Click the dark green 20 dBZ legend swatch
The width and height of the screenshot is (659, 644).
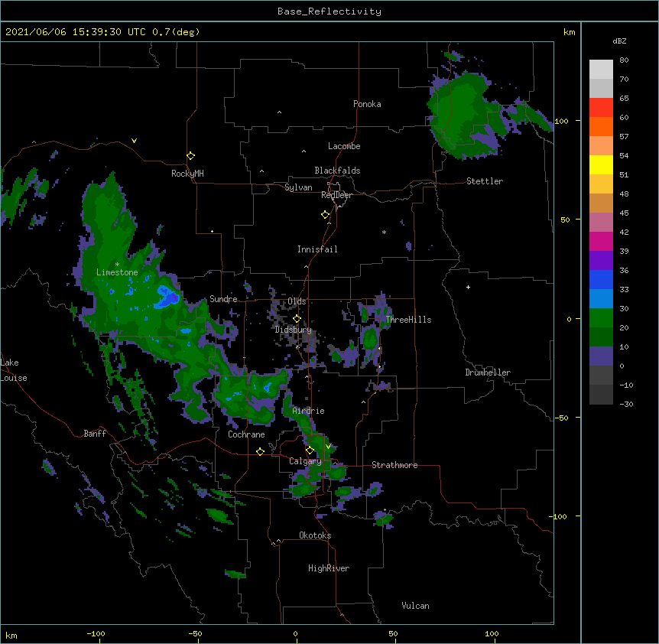pyautogui.click(x=601, y=337)
